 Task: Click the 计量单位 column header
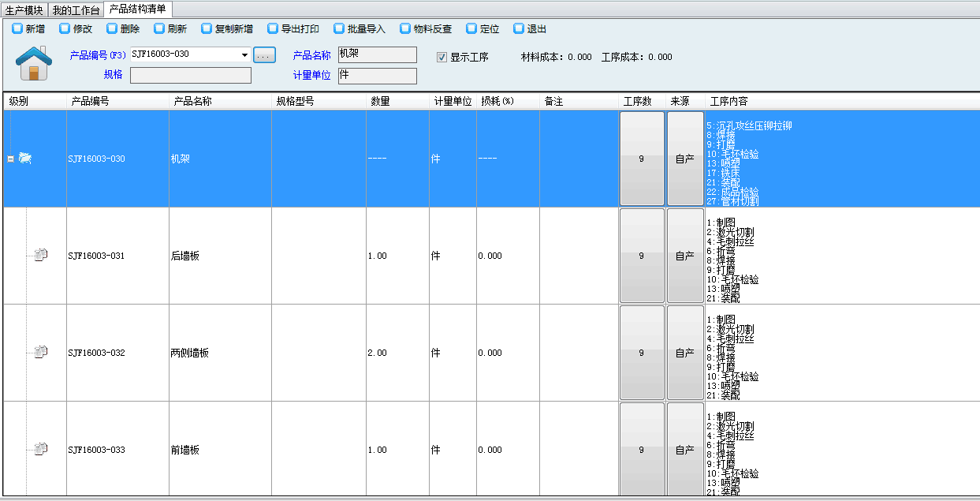click(453, 102)
